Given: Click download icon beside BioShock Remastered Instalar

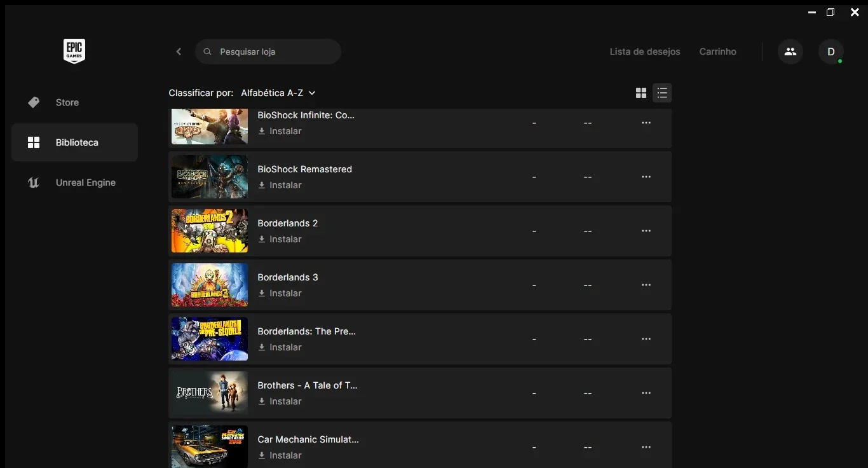Looking at the screenshot, I should point(262,185).
